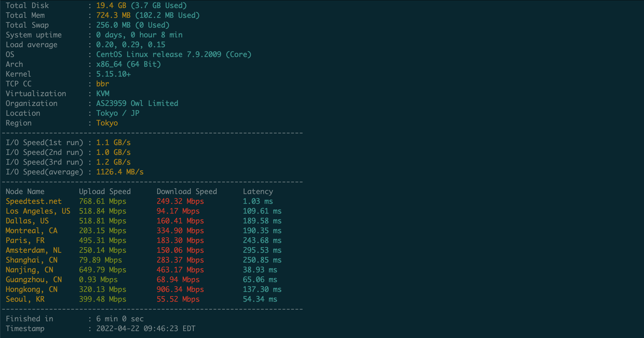Click "AS23959 Owl Limited" organization text
This screenshot has height=338, width=644.
point(137,103)
